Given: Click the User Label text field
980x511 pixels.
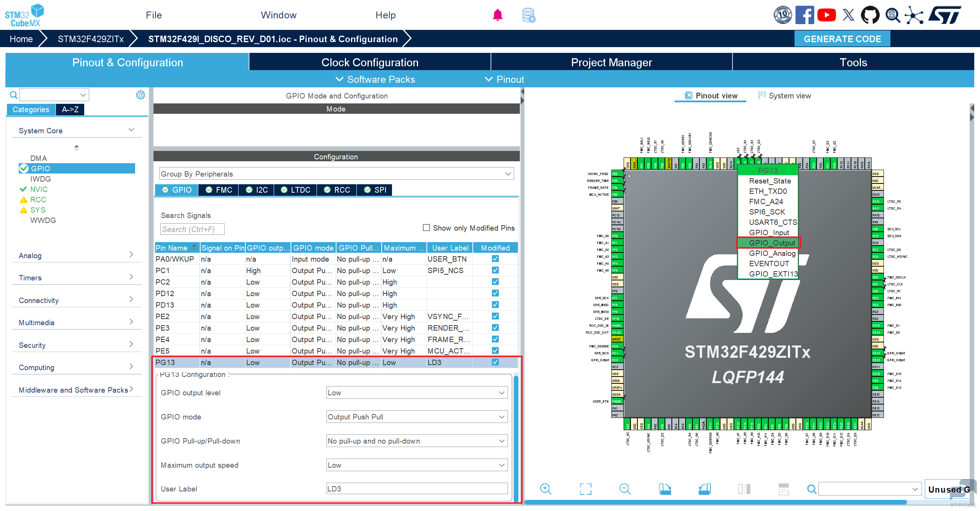Looking at the screenshot, I should point(417,489).
